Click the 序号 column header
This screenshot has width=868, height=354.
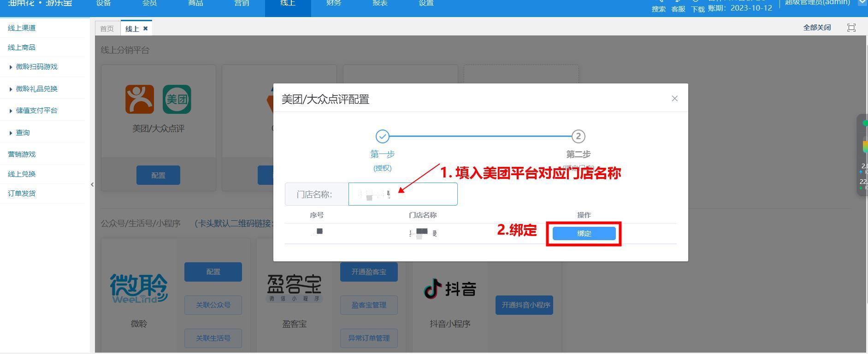[x=317, y=215]
